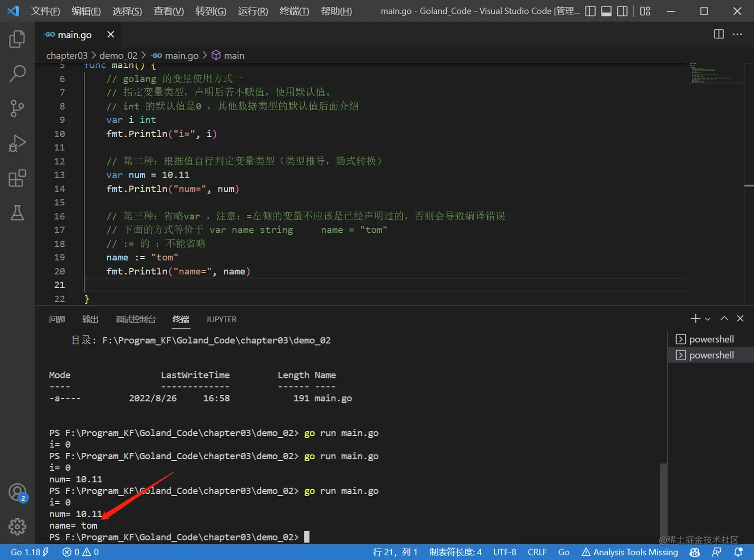Maximize the terminal panel size
Viewport: 754px width, 560px height.
724,318
